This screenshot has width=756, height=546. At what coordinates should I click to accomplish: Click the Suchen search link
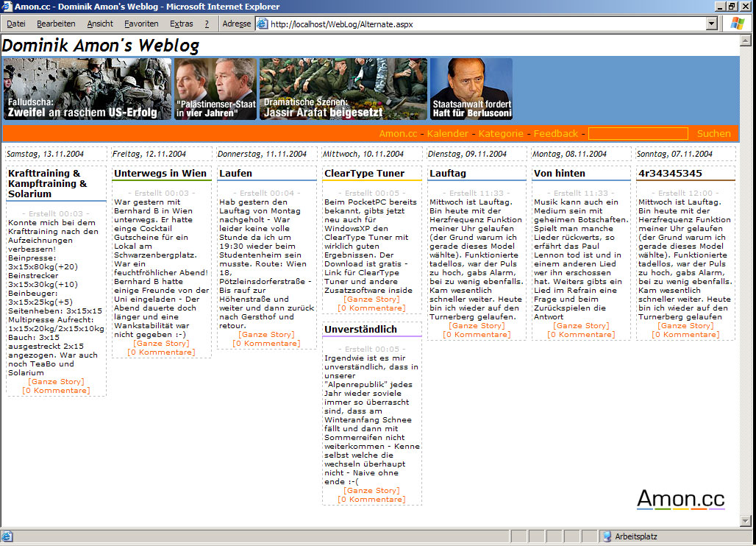[x=713, y=134]
